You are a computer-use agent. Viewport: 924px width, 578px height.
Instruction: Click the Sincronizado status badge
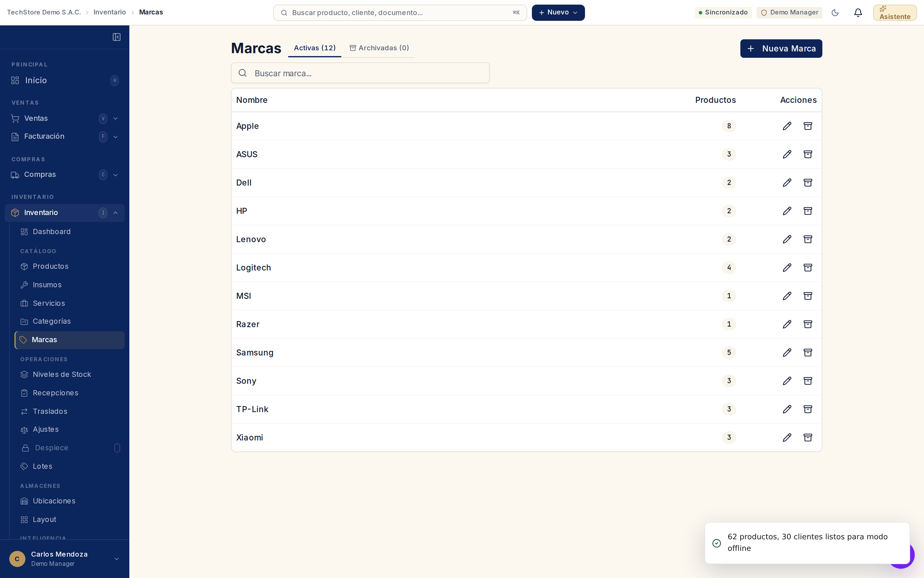pyautogui.click(x=723, y=13)
